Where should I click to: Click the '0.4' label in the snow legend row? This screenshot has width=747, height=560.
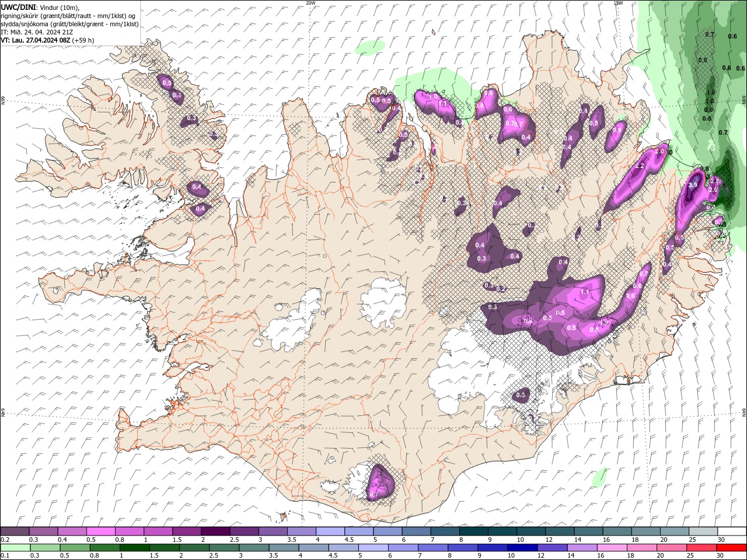tap(62, 540)
